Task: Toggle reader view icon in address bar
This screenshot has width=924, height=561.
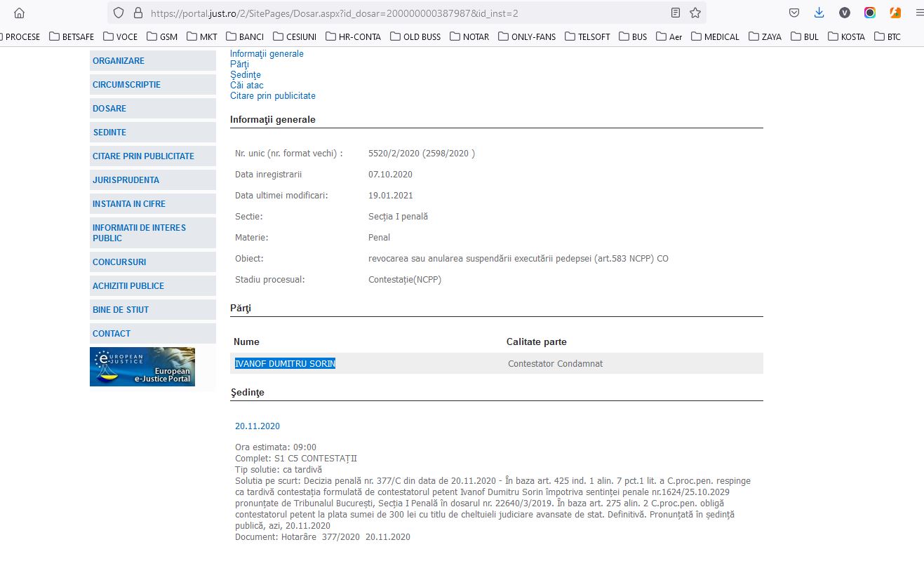Action: 675,13
